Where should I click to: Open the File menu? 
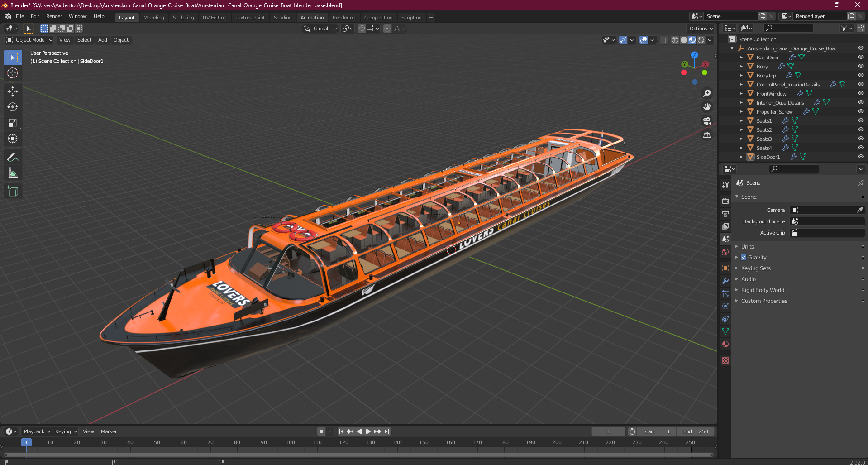coord(20,16)
